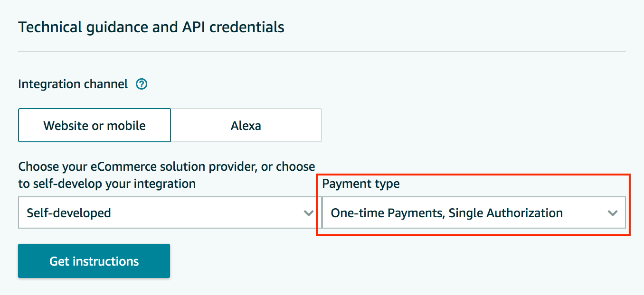Open the Payment type dropdown
Viewport: 644px width, 295px height.
click(474, 213)
